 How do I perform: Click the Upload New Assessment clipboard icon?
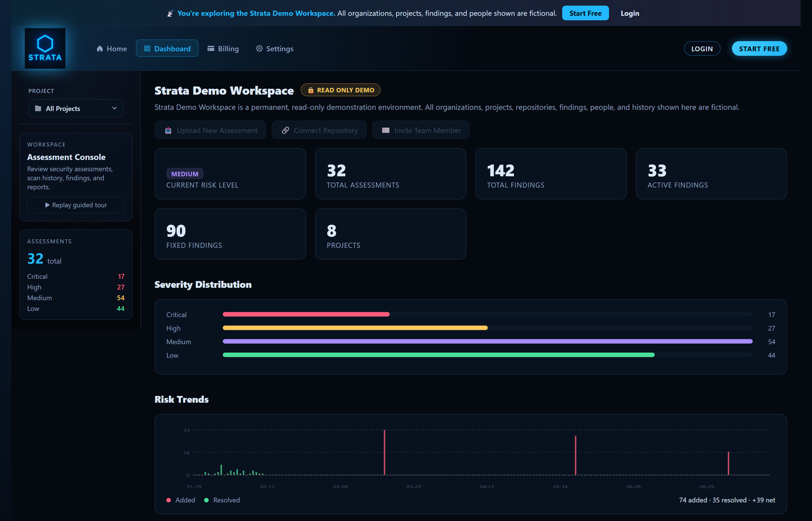(168, 130)
